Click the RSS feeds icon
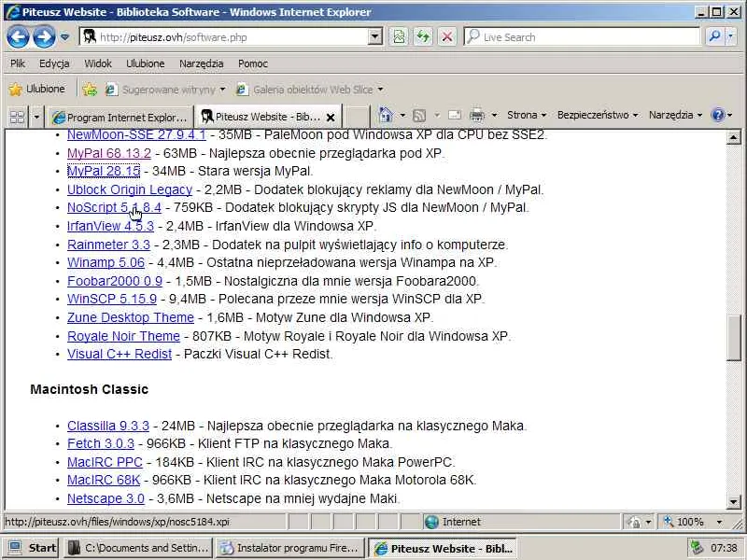This screenshot has width=747, height=560. pyautogui.click(x=419, y=115)
